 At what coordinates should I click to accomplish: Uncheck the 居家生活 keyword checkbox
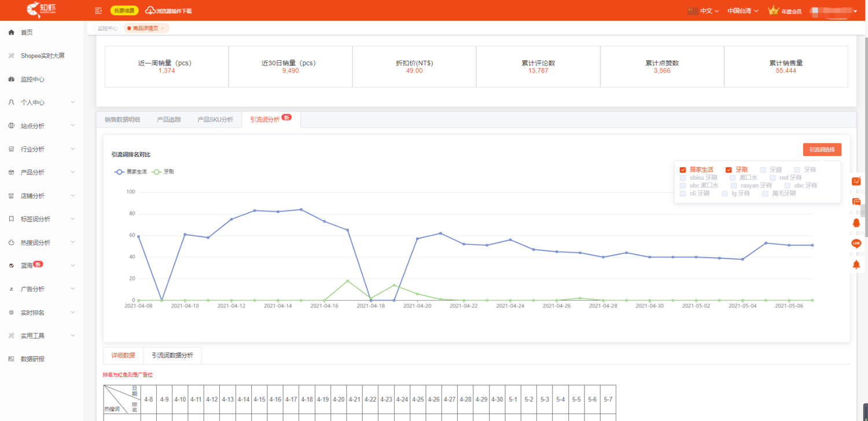683,170
